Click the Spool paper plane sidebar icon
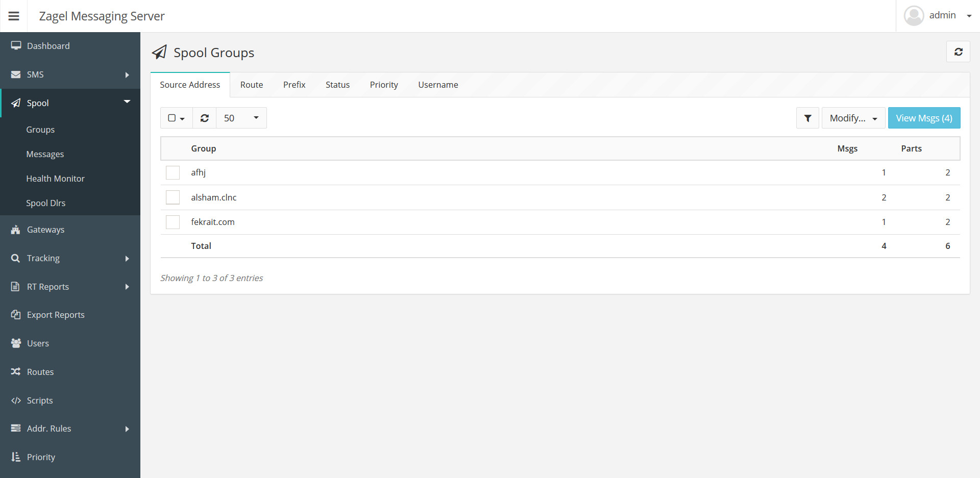 [16, 103]
